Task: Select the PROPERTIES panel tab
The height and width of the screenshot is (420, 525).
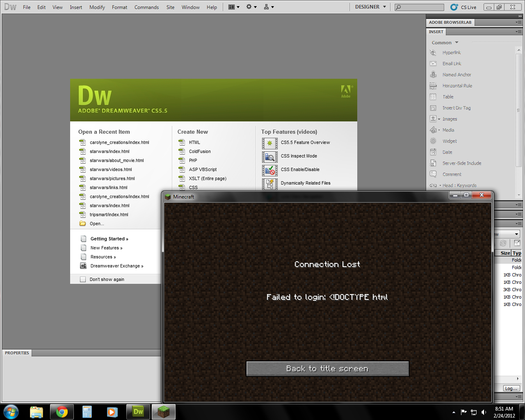Action: (x=17, y=353)
